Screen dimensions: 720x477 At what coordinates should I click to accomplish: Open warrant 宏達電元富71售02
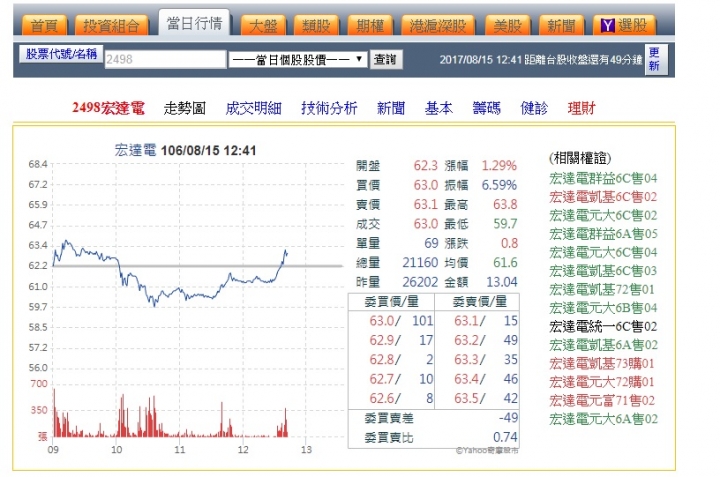(x=602, y=400)
